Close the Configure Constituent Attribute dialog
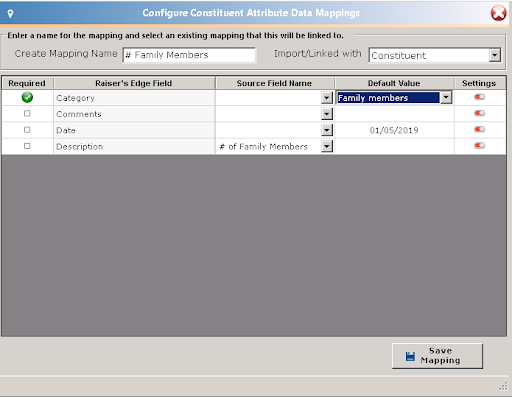512x397 pixels. [x=498, y=13]
